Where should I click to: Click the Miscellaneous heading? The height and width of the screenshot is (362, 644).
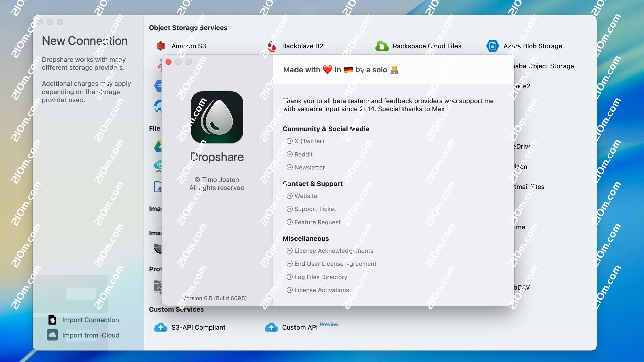[x=306, y=238]
